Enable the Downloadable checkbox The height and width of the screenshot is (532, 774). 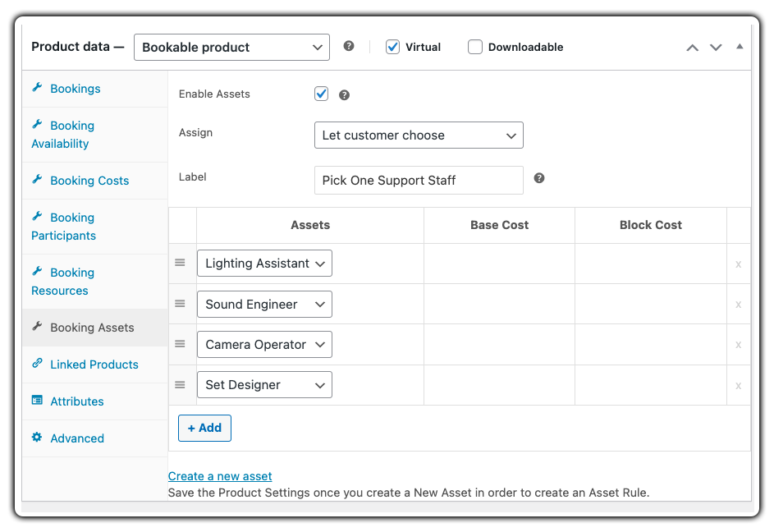click(475, 47)
